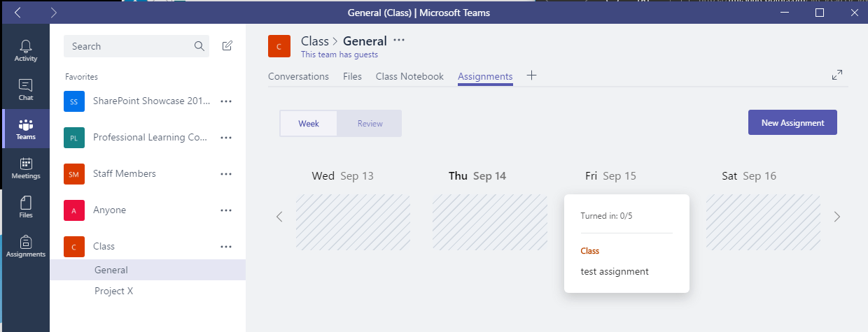The image size is (868, 332).
Task: Open the test assignment card
Action: pyautogui.click(x=626, y=243)
